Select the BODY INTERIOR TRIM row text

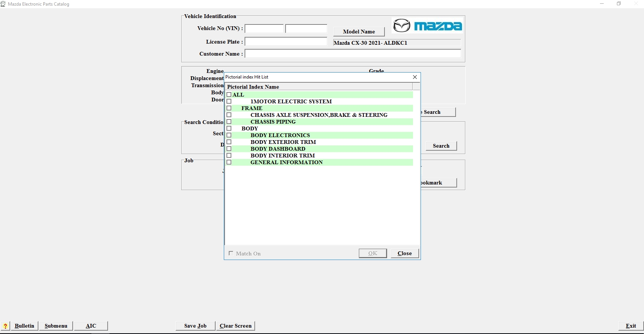click(x=283, y=156)
